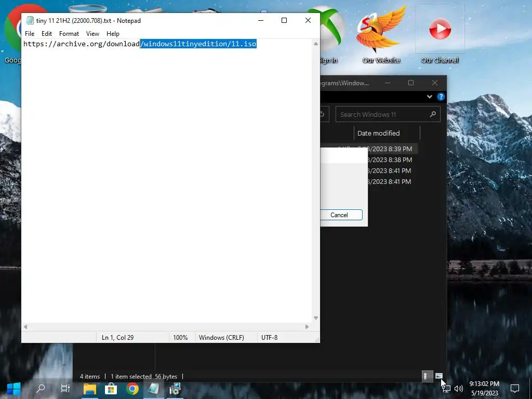Select the file row dated 8:39 PM

pyautogui.click(x=369, y=149)
